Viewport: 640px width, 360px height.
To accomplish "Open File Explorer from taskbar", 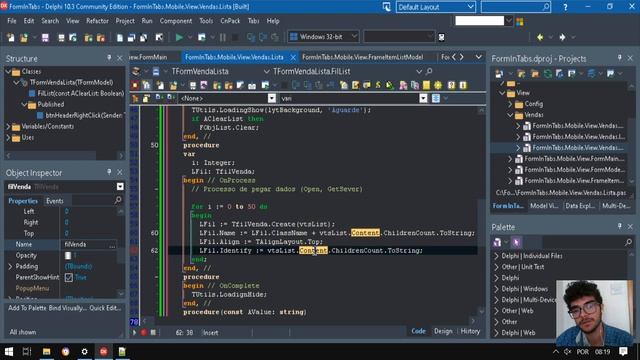I will pyautogui.click(x=47, y=351).
